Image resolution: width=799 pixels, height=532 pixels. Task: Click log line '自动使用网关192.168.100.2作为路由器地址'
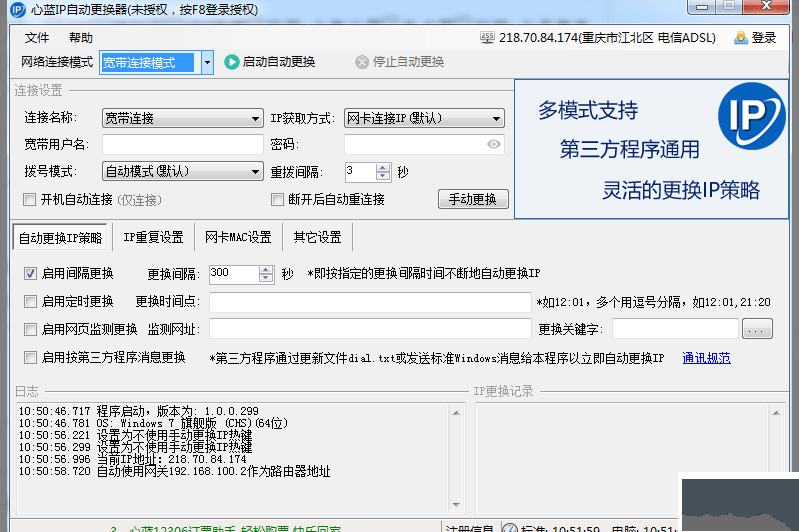click(174, 471)
